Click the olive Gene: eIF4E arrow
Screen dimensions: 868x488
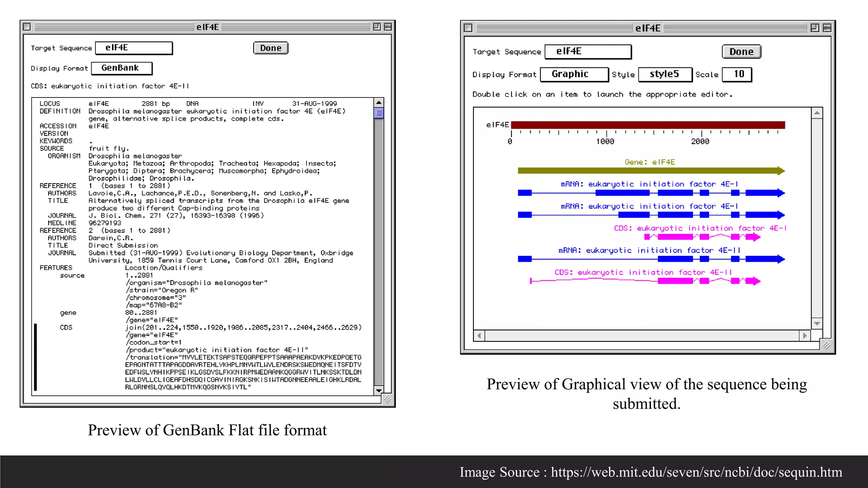tap(648, 171)
